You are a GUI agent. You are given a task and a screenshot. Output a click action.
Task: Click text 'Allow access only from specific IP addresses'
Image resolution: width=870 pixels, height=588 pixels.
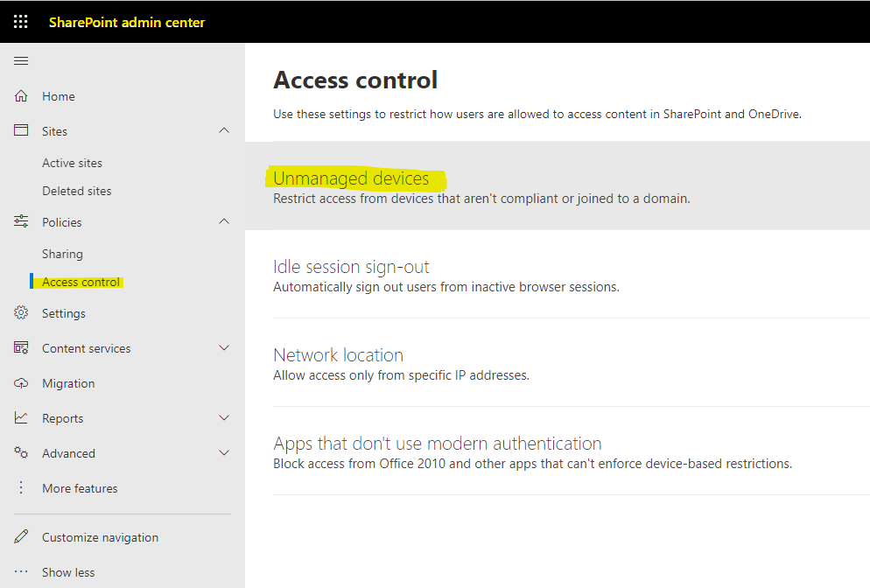400,375
